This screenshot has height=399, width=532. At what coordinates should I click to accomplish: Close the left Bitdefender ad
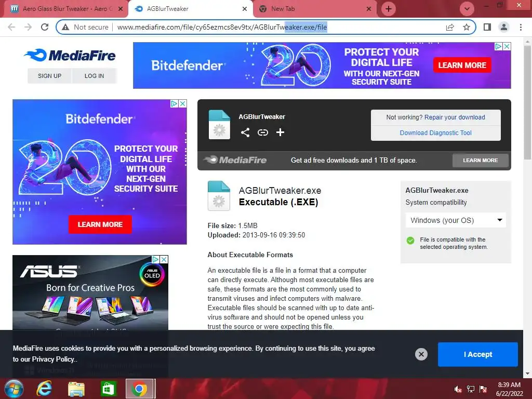point(182,103)
